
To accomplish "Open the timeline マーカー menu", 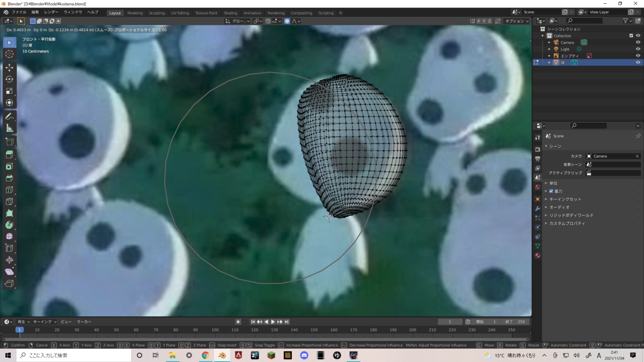I will coord(84,322).
